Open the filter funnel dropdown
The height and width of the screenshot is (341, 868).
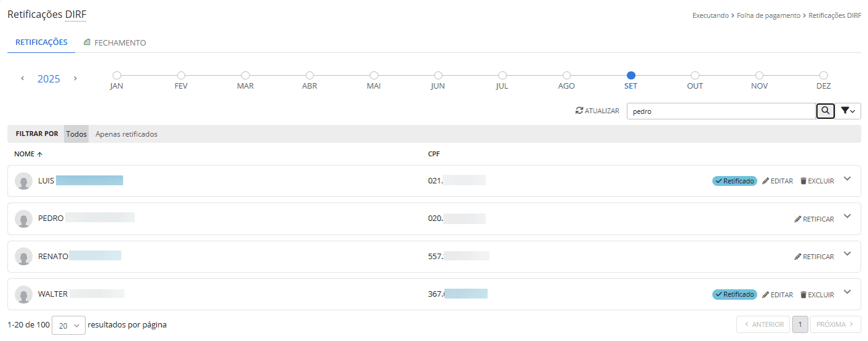[848, 111]
